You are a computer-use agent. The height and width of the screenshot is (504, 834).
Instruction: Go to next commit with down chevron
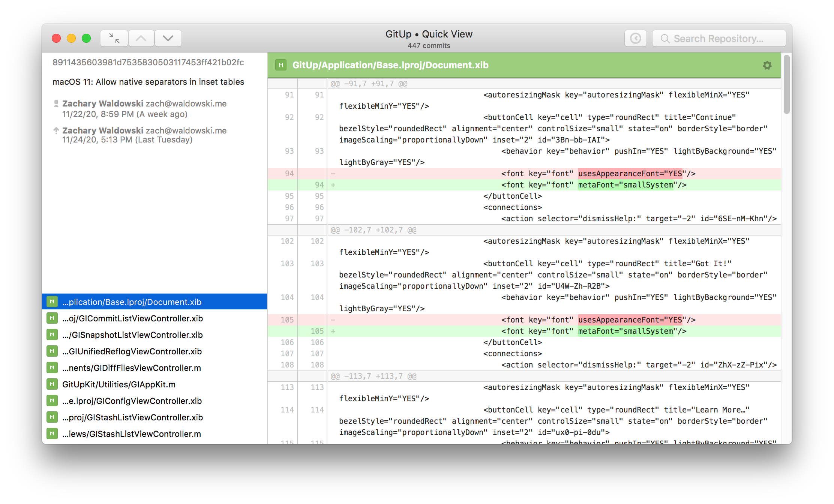(168, 38)
